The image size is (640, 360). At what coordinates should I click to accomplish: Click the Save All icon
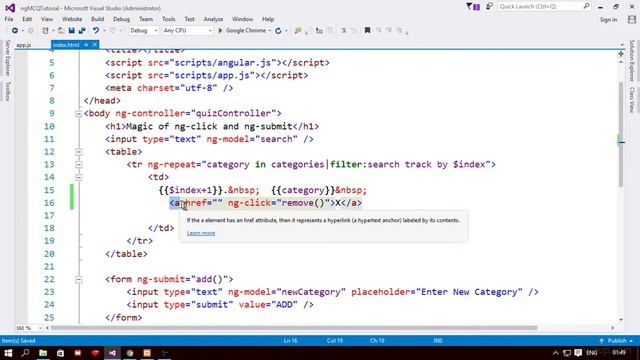pyautogui.click(x=82, y=31)
